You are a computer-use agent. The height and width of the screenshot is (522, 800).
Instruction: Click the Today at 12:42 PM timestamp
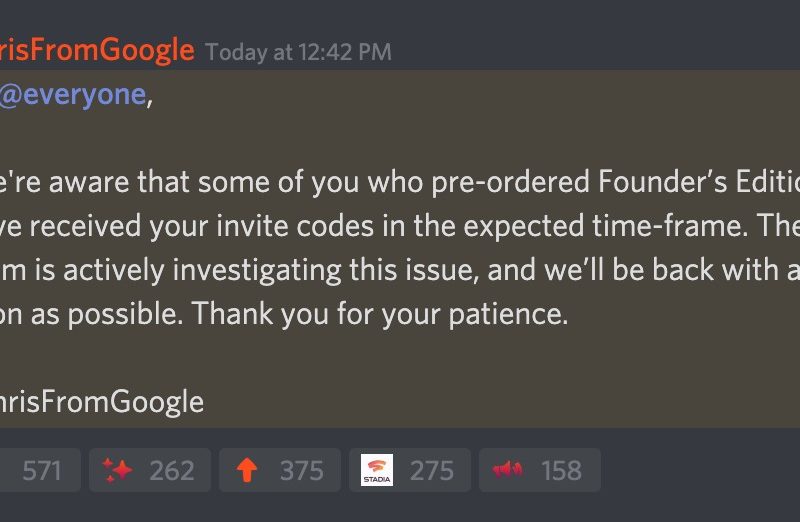(x=298, y=52)
